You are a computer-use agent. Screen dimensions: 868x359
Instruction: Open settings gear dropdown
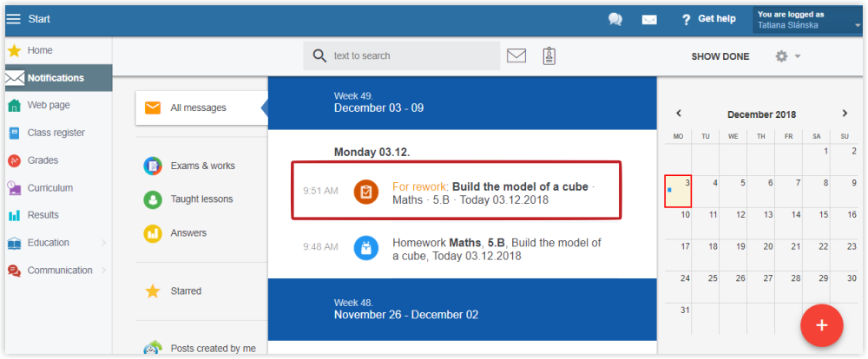pyautogui.click(x=786, y=56)
